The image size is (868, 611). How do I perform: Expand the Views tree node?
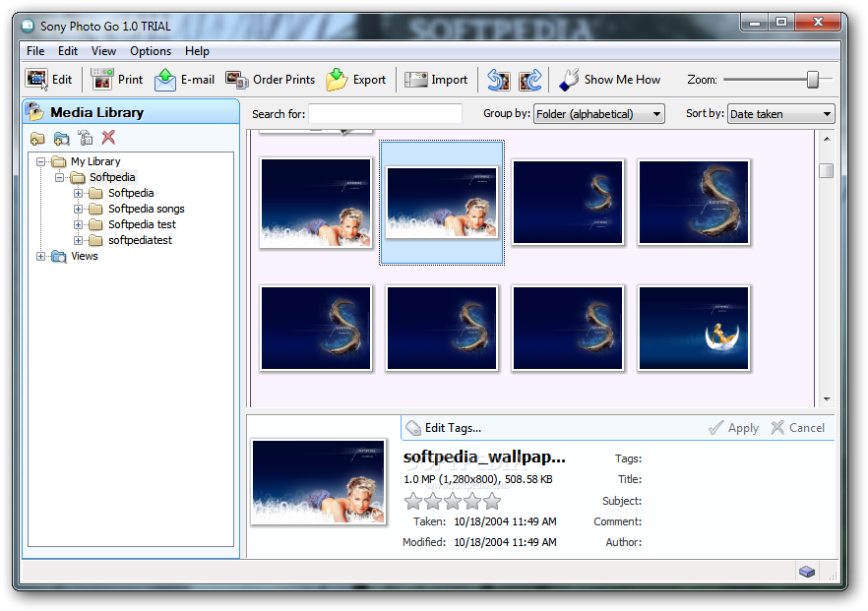(41, 256)
